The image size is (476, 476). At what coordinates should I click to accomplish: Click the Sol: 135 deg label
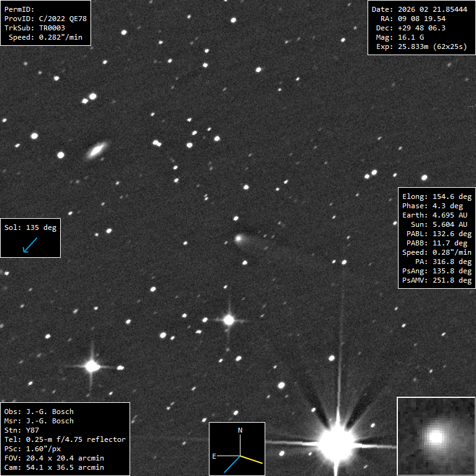coord(30,227)
